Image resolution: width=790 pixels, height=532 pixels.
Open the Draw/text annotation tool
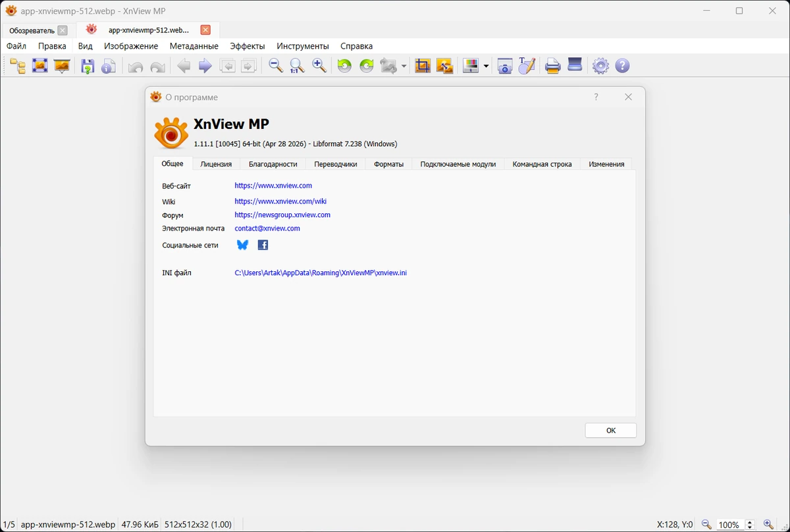click(x=527, y=66)
